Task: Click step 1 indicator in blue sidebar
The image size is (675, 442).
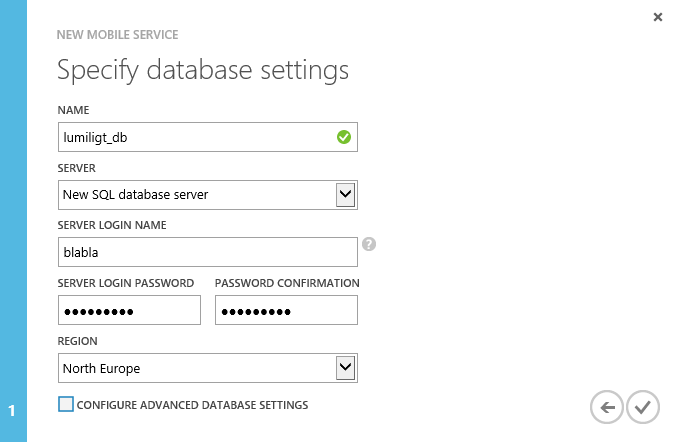Action: 12,410
